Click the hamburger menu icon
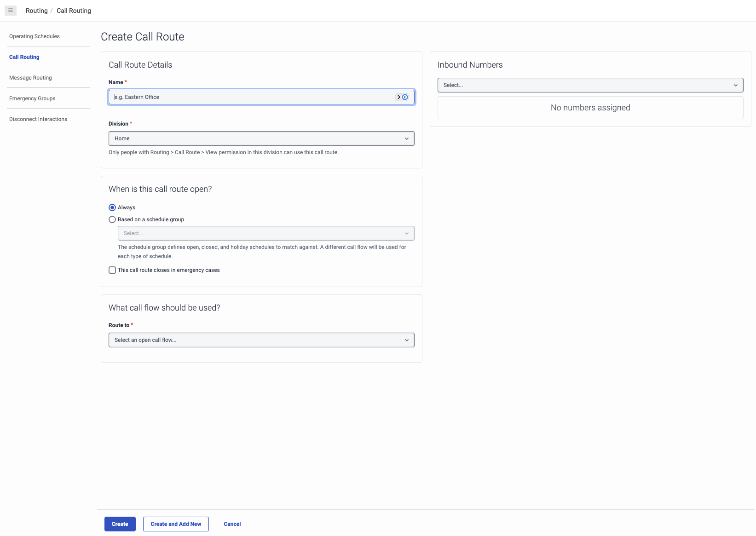Screen dimensions: 756x536 click(11, 10)
